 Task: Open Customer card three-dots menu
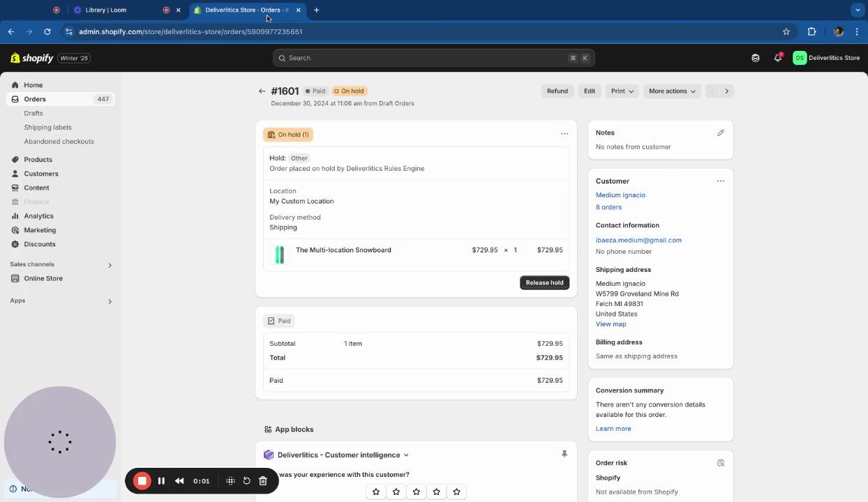tap(721, 181)
